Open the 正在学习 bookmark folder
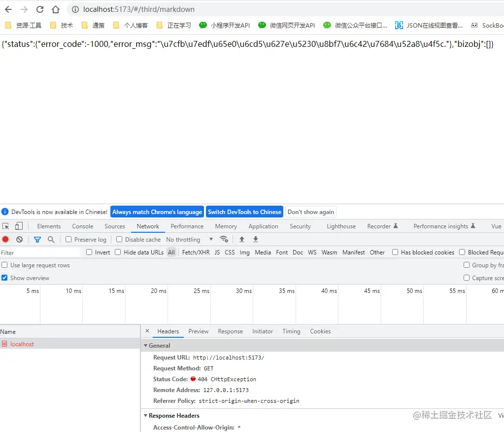The width and height of the screenshot is (504, 432). click(173, 26)
